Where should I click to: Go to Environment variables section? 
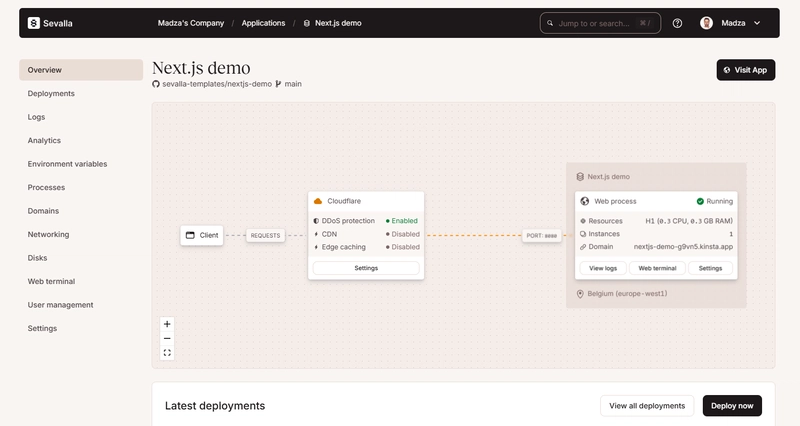click(67, 164)
